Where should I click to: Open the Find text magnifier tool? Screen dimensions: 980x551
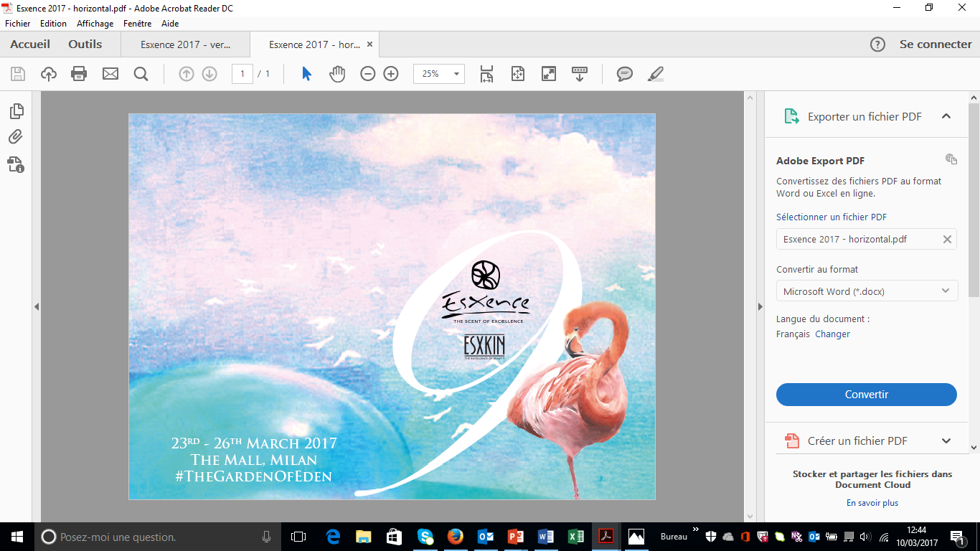click(141, 74)
